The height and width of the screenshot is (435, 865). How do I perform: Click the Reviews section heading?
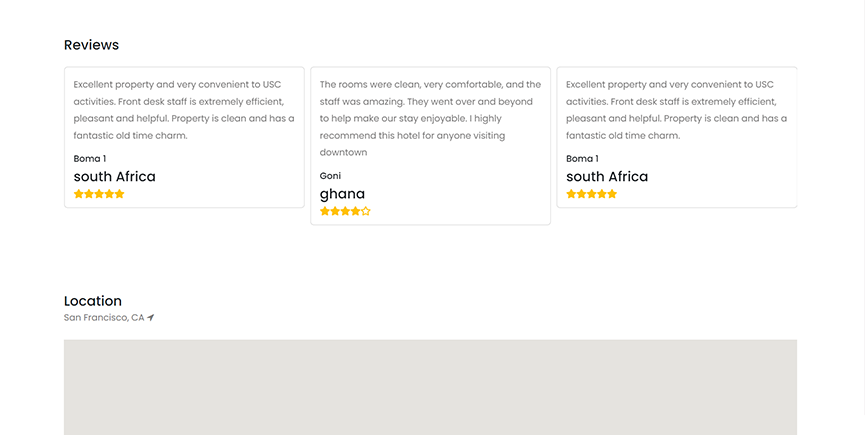click(91, 45)
